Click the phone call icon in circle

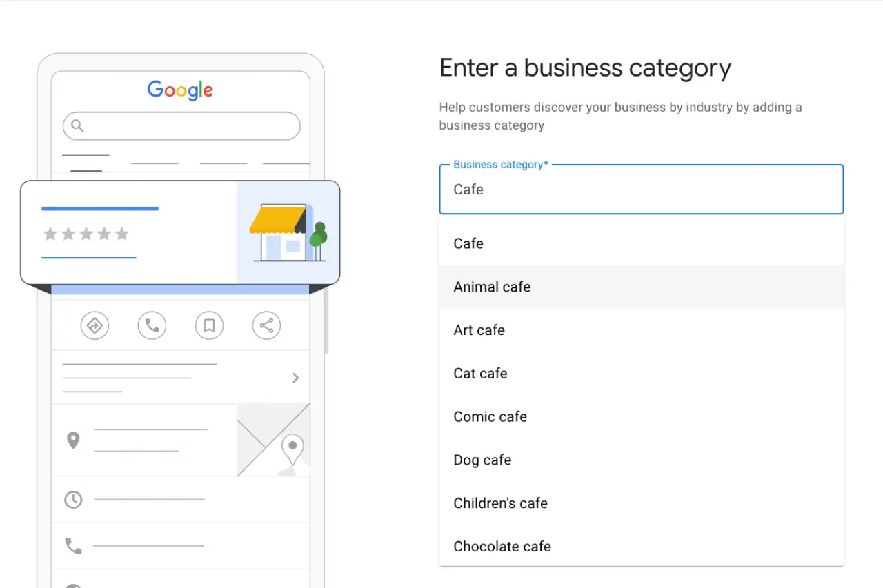pos(152,325)
